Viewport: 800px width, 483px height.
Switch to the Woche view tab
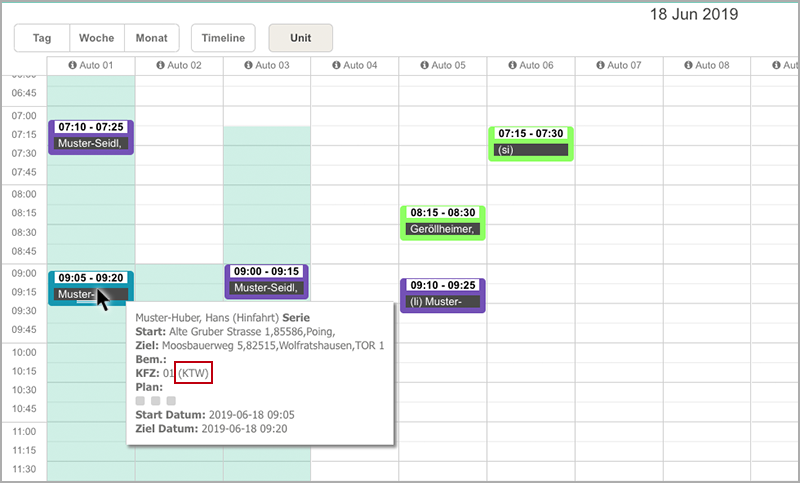[x=97, y=38]
